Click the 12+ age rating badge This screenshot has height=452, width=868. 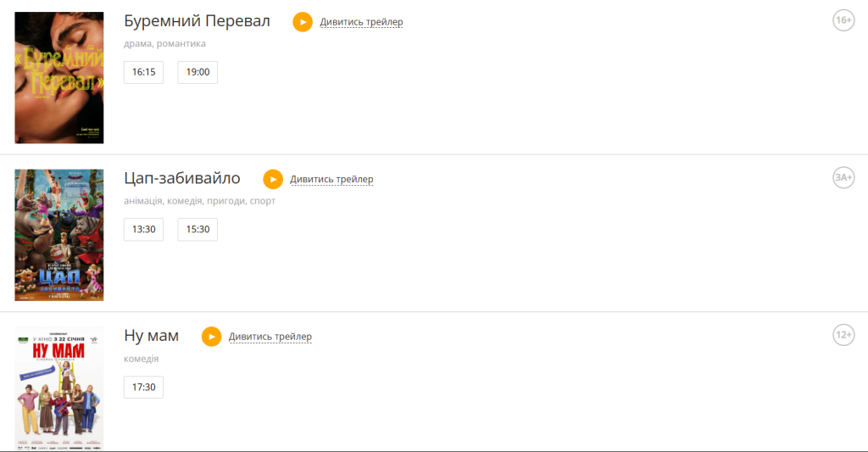(x=843, y=336)
